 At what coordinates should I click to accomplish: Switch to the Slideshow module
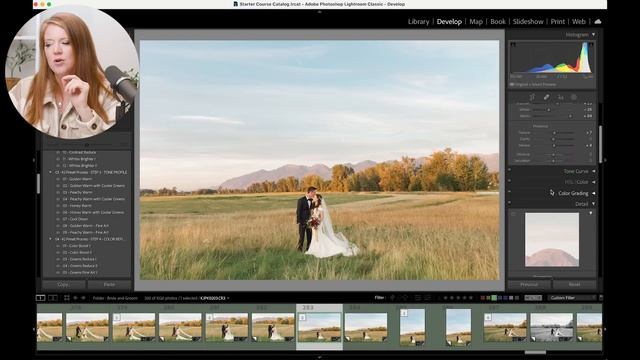pos(528,22)
